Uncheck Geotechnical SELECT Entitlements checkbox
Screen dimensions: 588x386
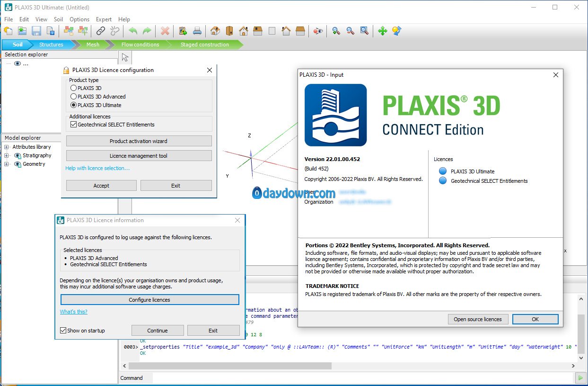[x=73, y=125]
